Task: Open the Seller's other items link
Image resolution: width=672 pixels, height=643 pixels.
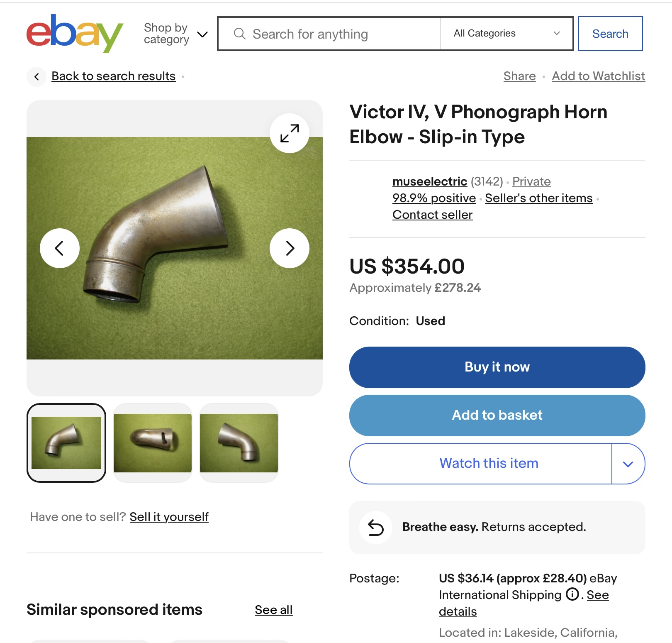Action: click(538, 198)
